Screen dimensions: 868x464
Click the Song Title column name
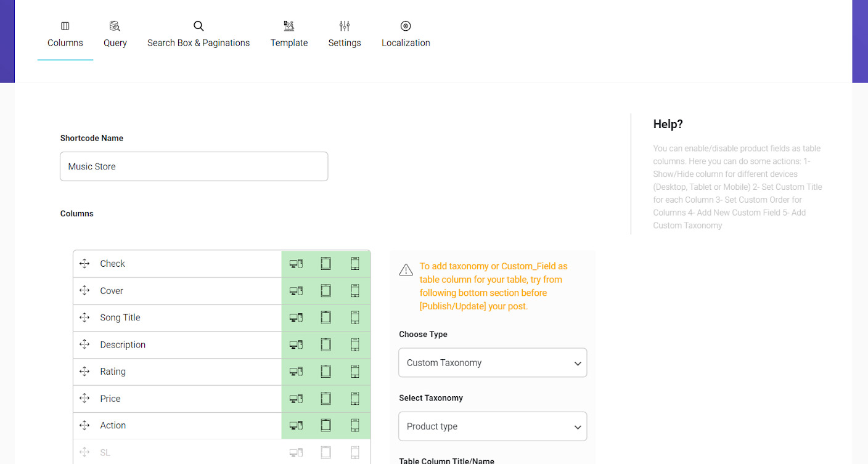(x=120, y=317)
